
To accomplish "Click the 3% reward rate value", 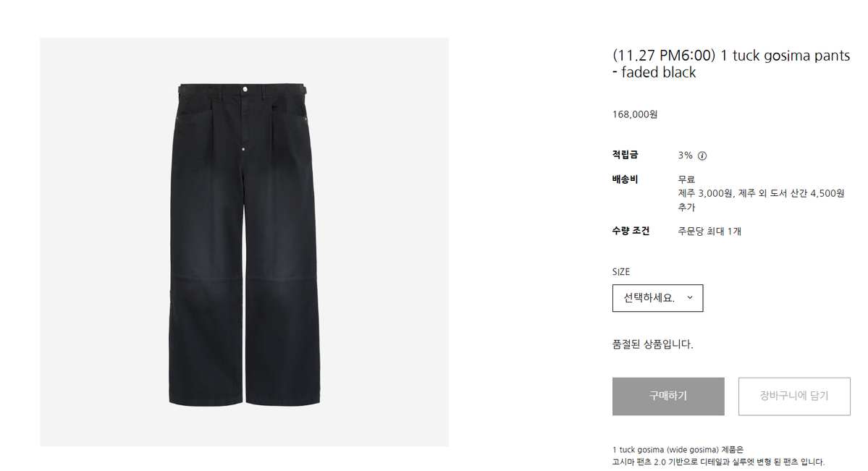I will [x=686, y=156].
